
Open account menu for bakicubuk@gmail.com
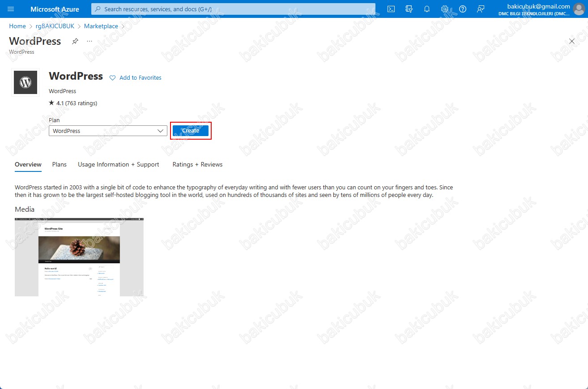coord(534,9)
